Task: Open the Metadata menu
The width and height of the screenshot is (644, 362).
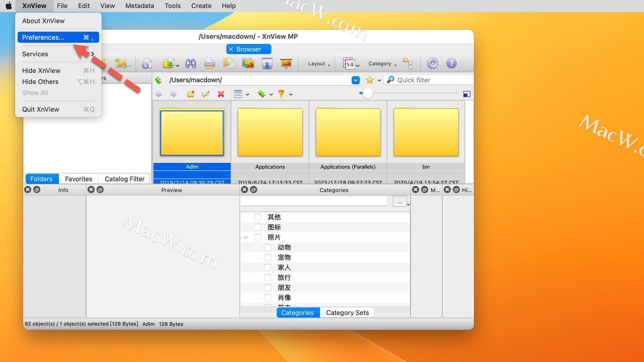Action: coord(140,6)
